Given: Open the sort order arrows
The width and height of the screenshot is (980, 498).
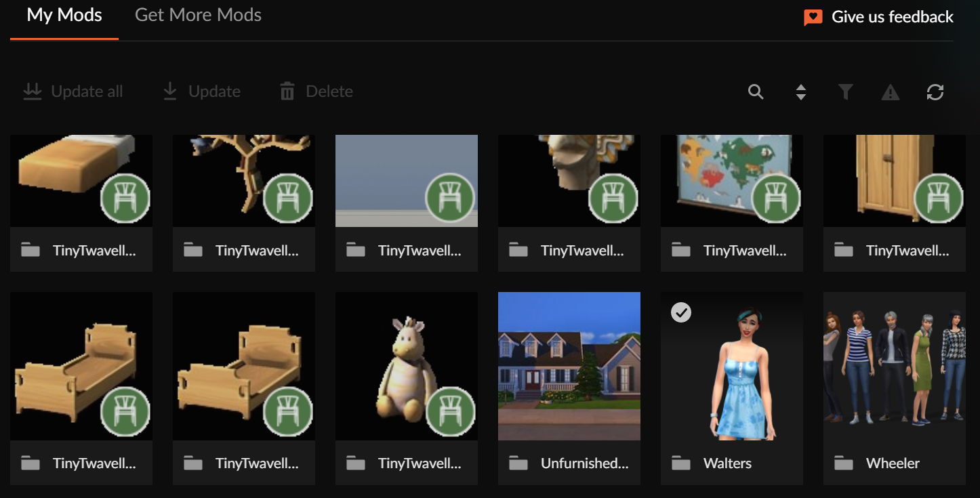Looking at the screenshot, I should 800,92.
